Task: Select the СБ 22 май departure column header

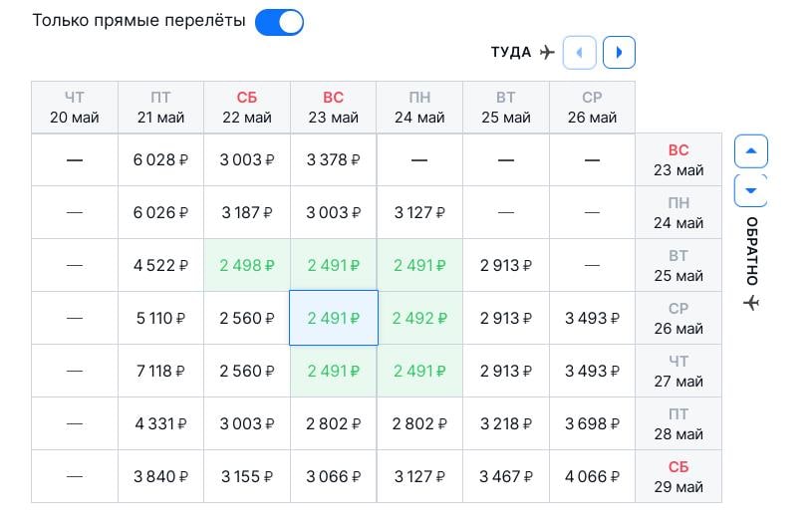Action: (247, 108)
